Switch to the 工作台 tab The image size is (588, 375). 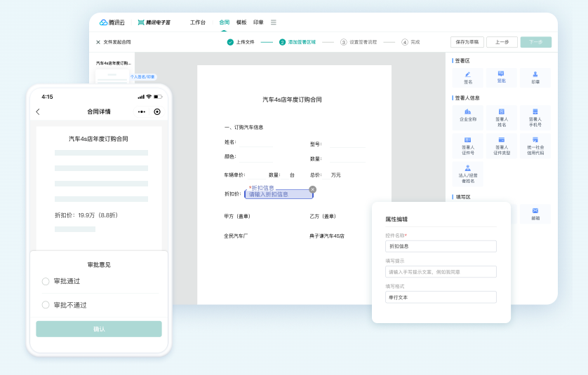(x=198, y=22)
